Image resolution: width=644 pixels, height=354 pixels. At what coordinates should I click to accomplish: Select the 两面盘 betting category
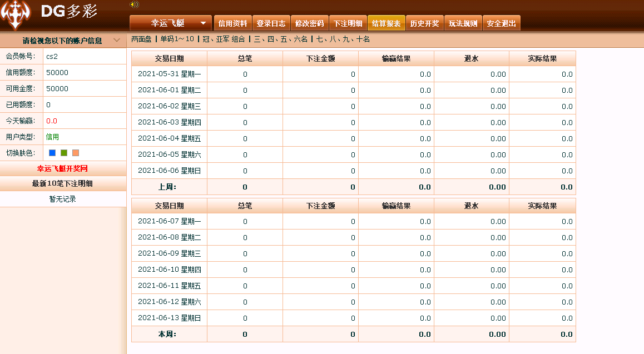click(141, 39)
